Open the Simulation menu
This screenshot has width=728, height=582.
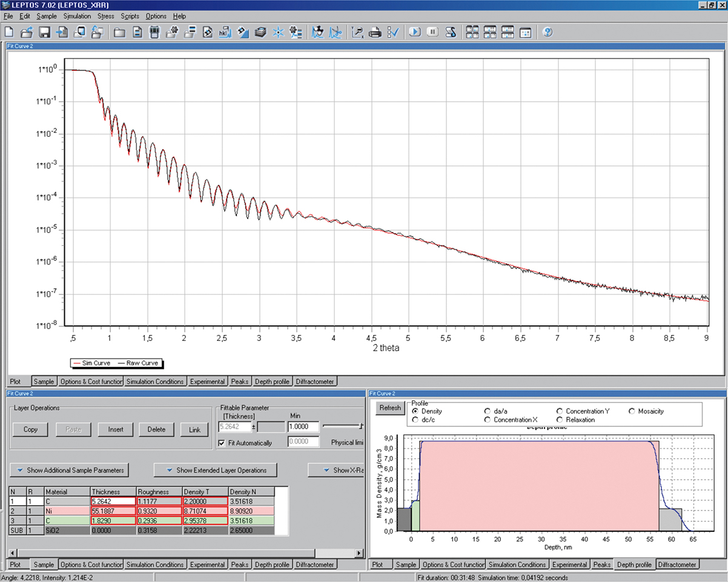[77, 16]
